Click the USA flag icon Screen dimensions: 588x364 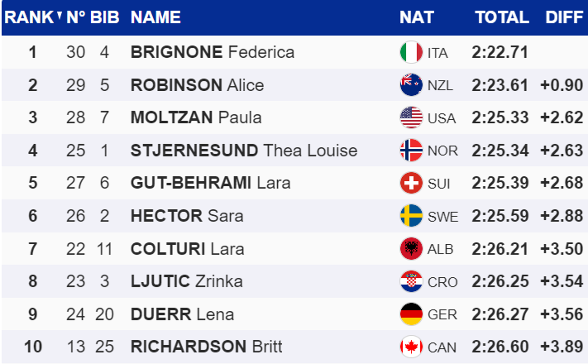coord(411,118)
